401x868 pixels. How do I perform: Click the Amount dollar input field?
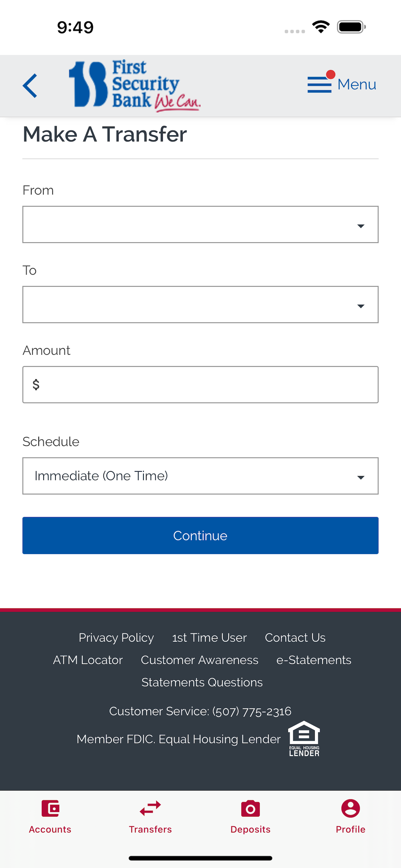click(200, 385)
